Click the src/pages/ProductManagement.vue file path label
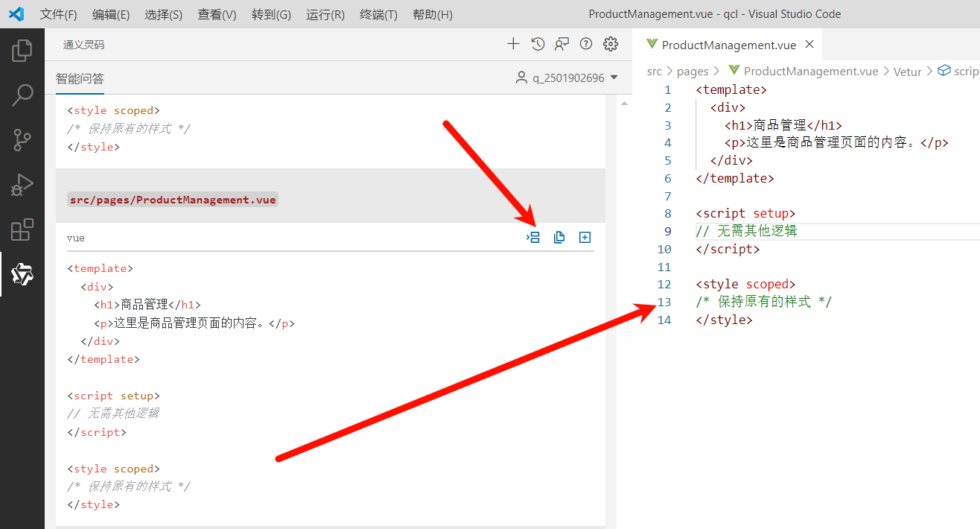The width and height of the screenshot is (980, 529). pyautogui.click(x=172, y=200)
